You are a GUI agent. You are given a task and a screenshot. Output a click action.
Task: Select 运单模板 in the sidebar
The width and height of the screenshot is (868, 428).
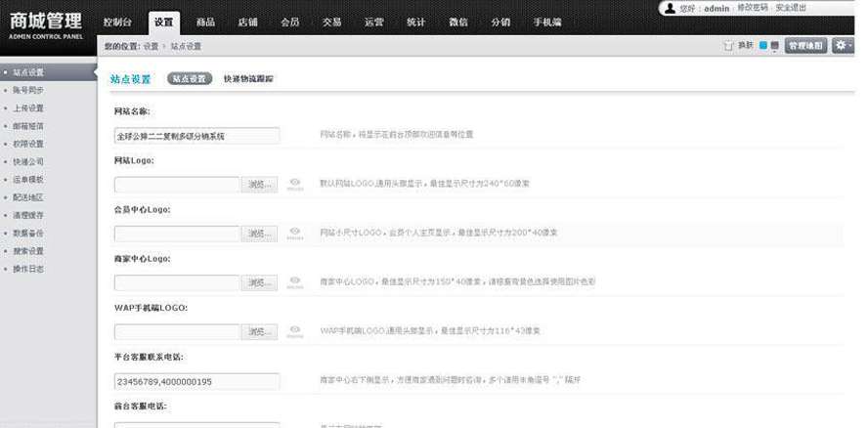[x=28, y=180]
